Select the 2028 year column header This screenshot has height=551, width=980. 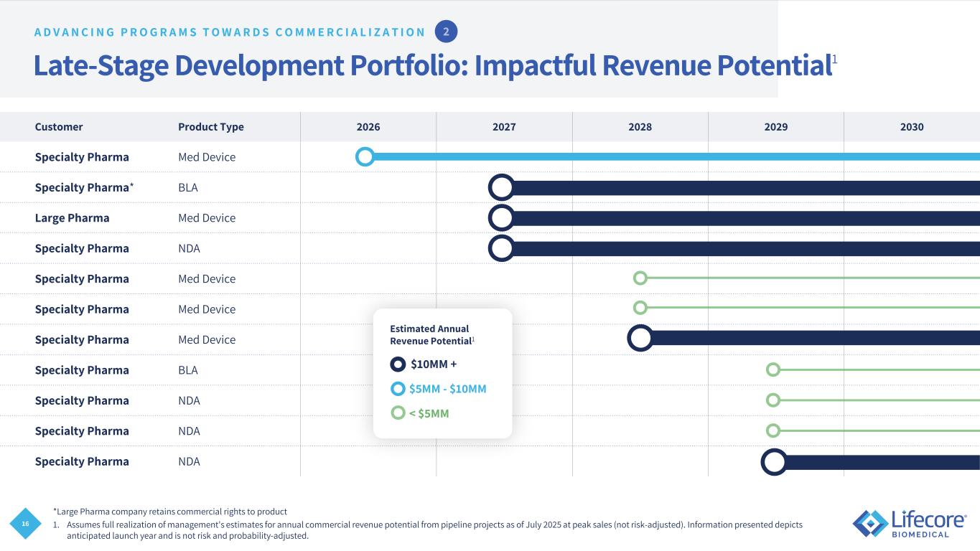point(640,127)
